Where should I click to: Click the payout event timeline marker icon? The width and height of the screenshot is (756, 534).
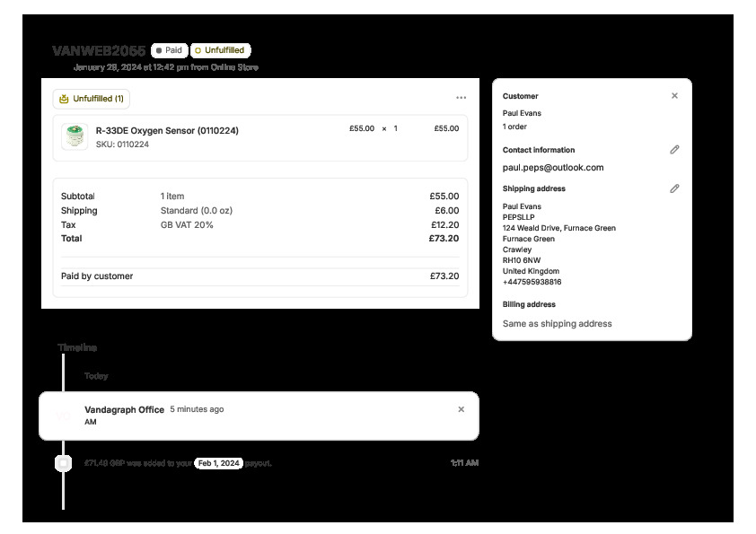coord(63,463)
